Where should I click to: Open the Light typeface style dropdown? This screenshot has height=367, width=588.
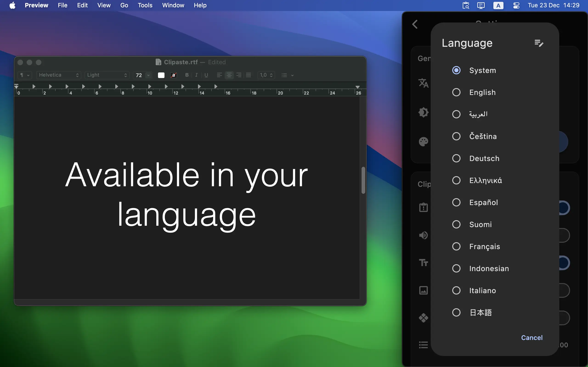pos(107,75)
